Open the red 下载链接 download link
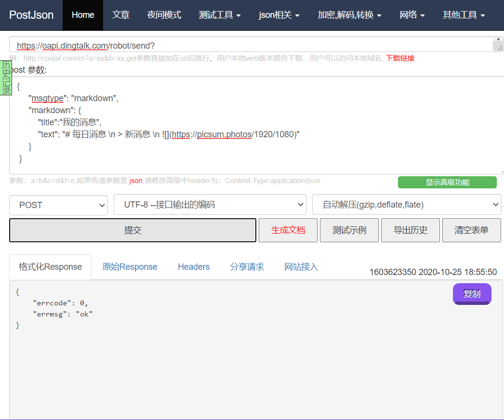This screenshot has width=504, height=420. point(400,58)
